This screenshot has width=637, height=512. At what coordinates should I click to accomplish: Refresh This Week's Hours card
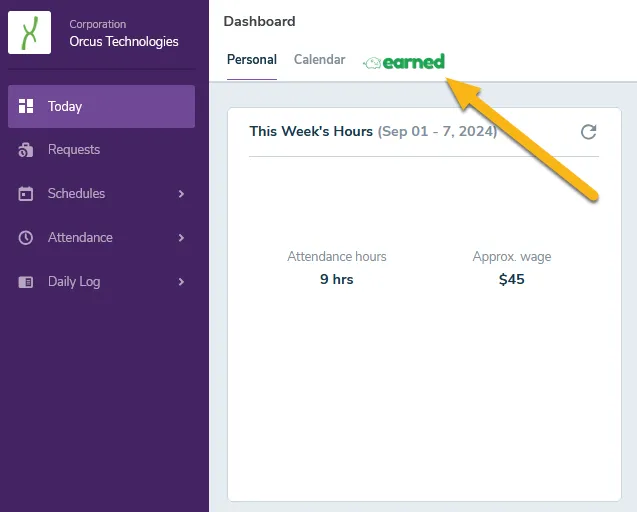point(588,132)
